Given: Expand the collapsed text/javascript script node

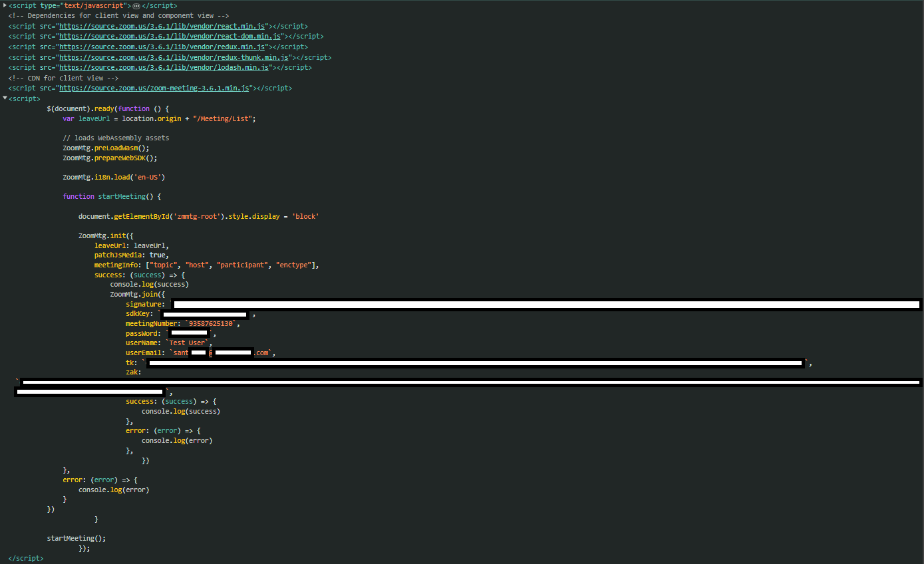Looking at the screenshot, I should tap(5, 5).
